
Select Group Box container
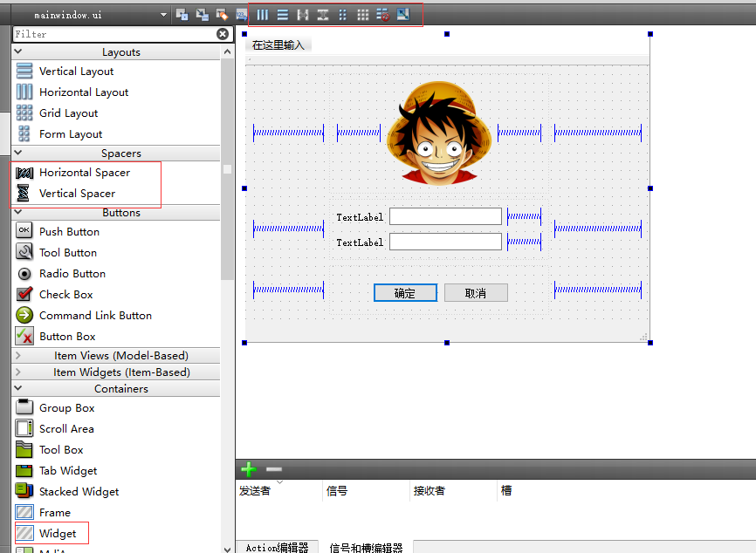click(56, 407)
